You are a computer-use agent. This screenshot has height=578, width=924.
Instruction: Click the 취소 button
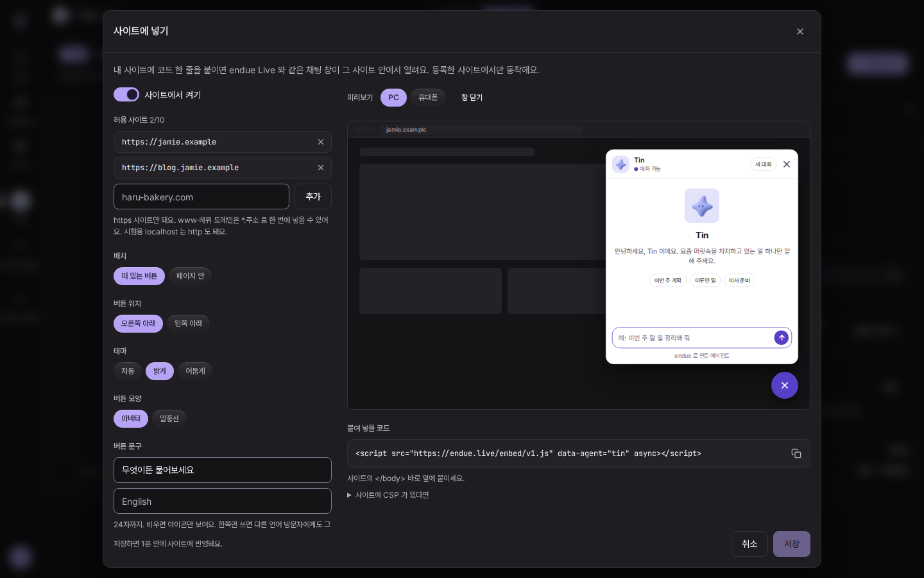coord(749,544)
